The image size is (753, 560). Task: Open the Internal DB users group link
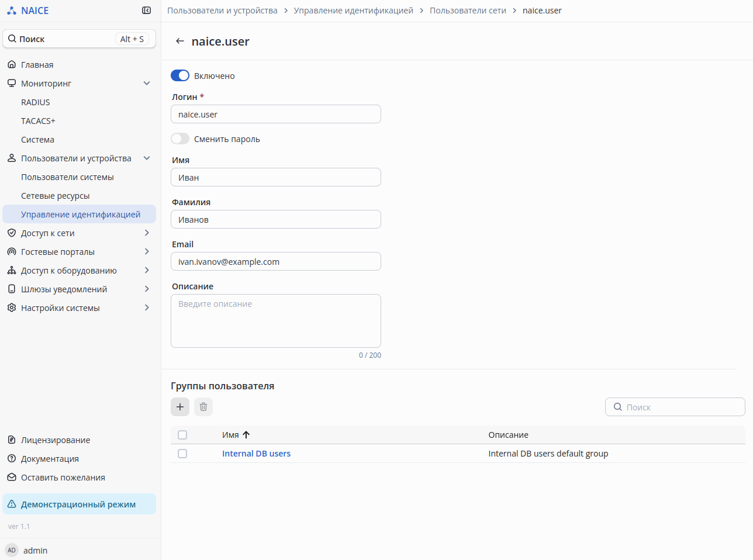pos(256,454)
